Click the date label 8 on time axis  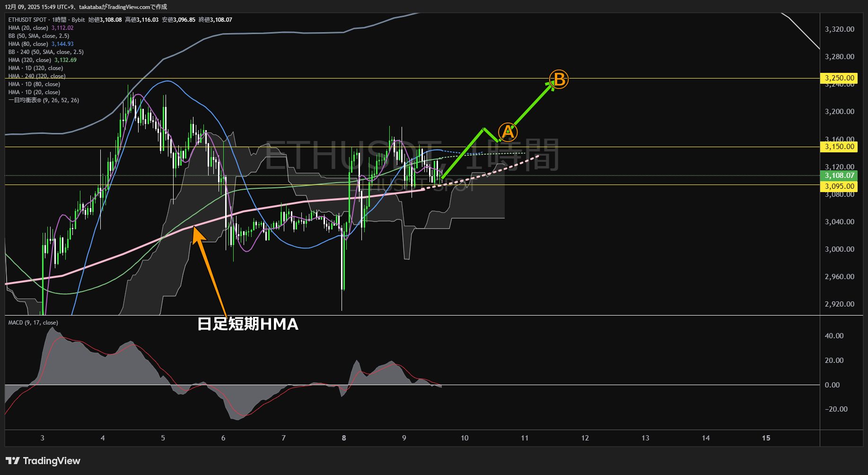coord(344,438)
